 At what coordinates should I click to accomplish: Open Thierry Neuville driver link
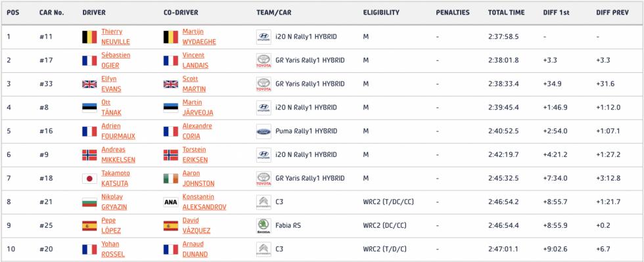[x=116, y=37]
